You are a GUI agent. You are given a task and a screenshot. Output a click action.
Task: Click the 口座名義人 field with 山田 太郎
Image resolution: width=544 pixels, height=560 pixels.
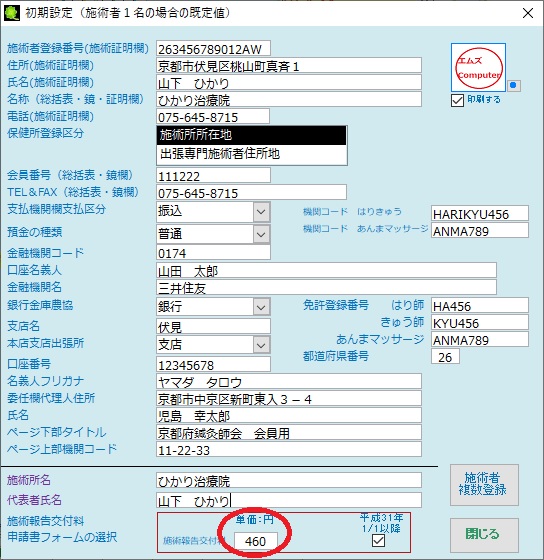[326, 270]
